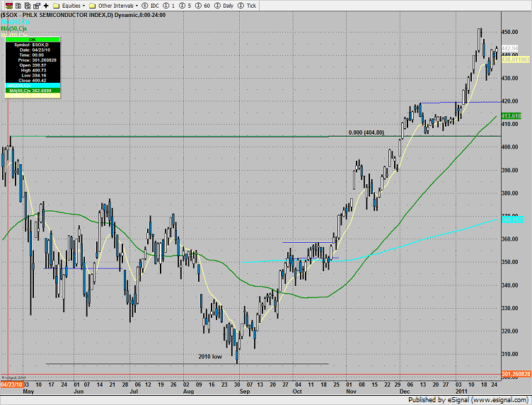Click the yellow folder icon before Equities
The width and height of the screenshot is (532, 405).
point(56,5)
